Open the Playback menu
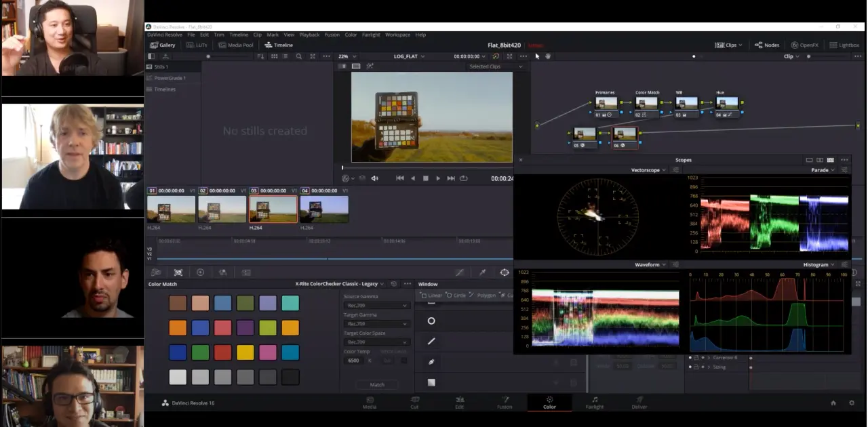The height and width of the screenshot is (427, 868). (x=309, y=35)
